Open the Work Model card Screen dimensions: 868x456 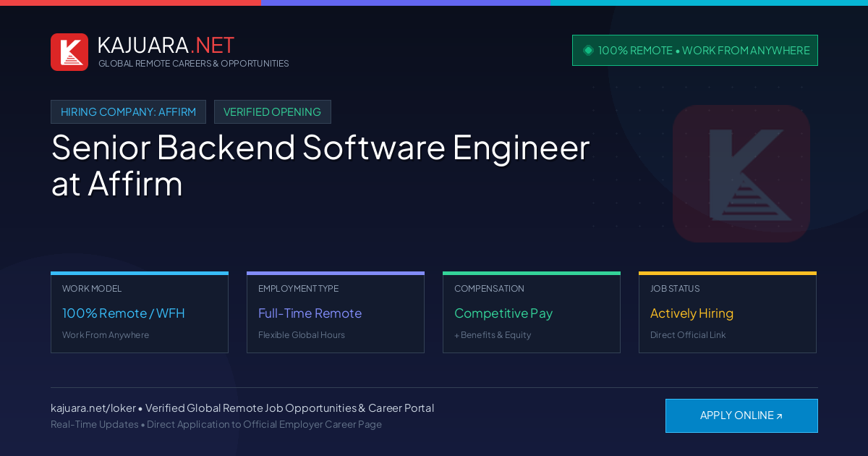tap(140, 313)
